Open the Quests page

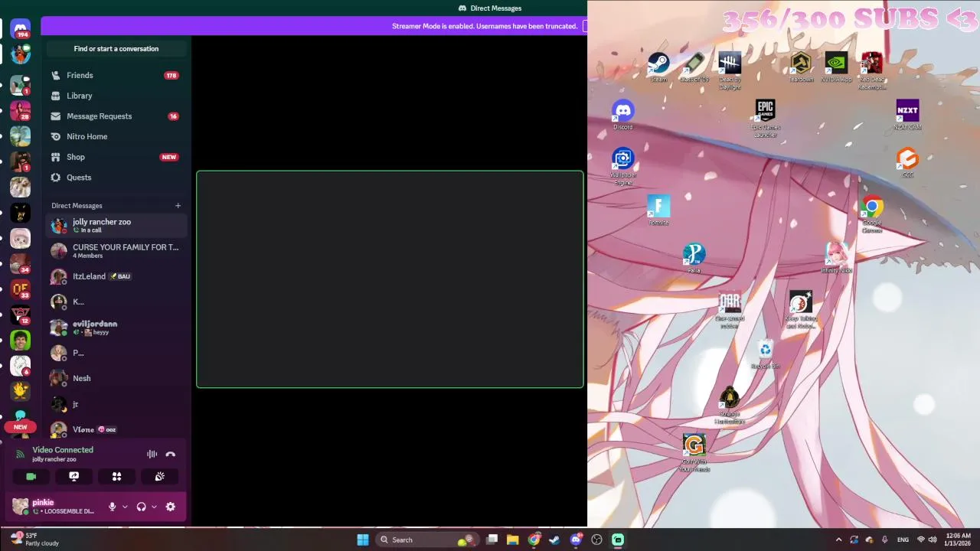116,178
